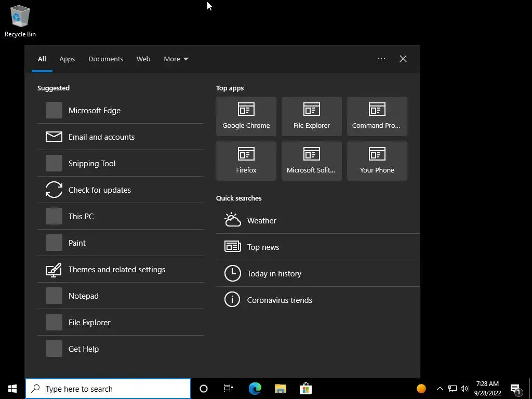Launch Firefox top app tile
The image size is (532, 399).
tap(246, 161)
